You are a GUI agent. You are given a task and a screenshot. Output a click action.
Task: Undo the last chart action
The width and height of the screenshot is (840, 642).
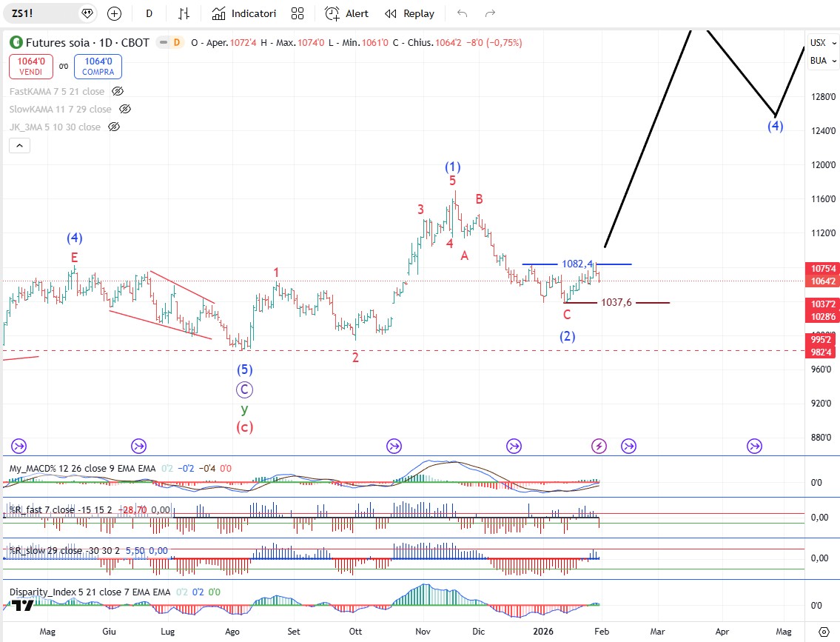[x=463, y=13]
